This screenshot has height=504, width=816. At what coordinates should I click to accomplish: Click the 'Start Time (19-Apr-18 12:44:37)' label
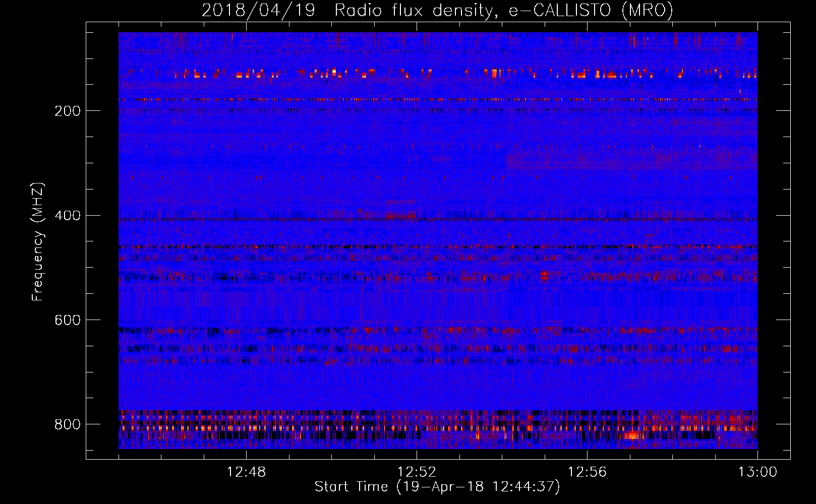437,487
